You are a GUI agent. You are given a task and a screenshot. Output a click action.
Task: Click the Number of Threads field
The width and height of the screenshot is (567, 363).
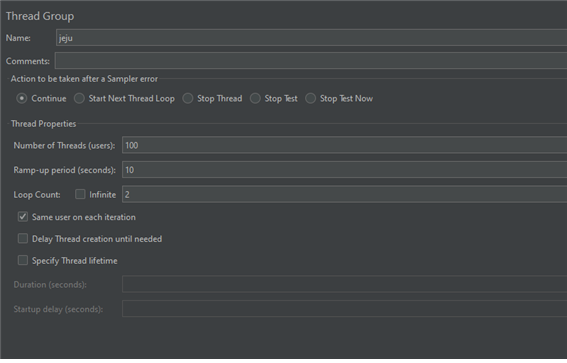click(x=344, y=145)
